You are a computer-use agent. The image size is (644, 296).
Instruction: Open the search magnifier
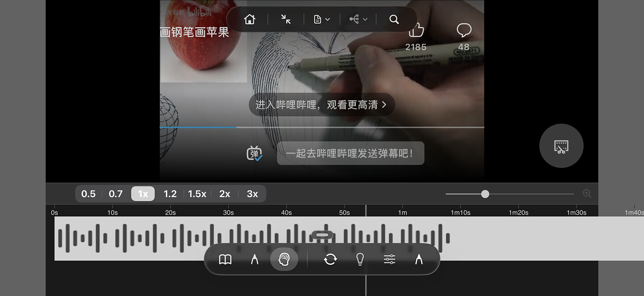pyautogui.click(x=394, y=19)
